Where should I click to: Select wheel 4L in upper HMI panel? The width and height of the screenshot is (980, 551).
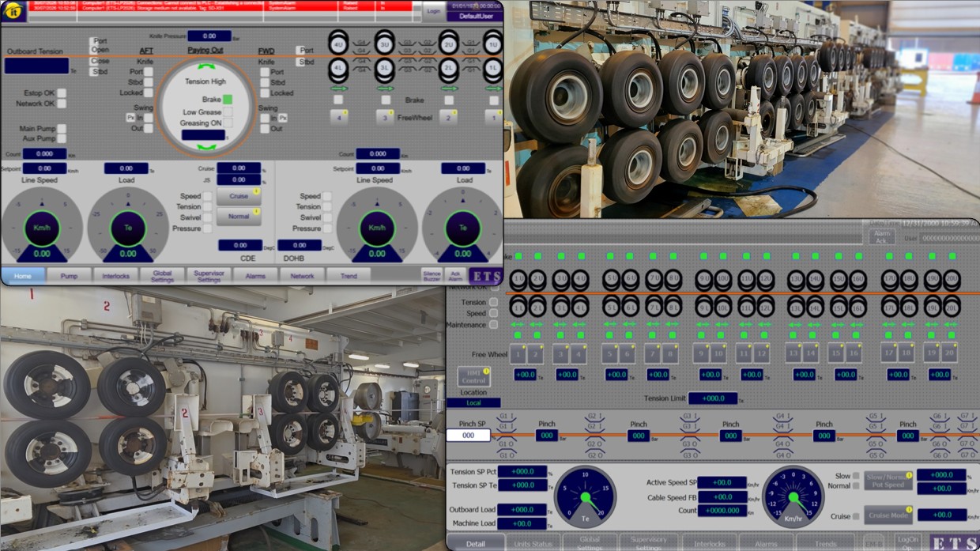pos(337,69)
